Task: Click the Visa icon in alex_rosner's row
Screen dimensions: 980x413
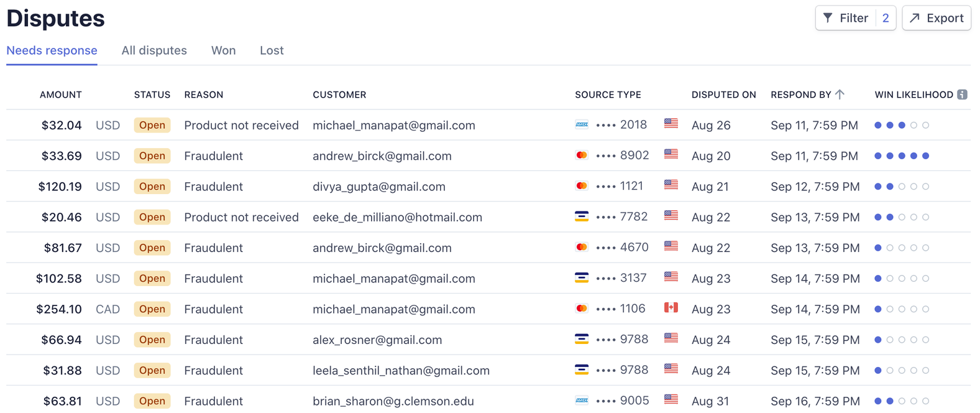Action: pyautogui.click(x=582, y=339)
